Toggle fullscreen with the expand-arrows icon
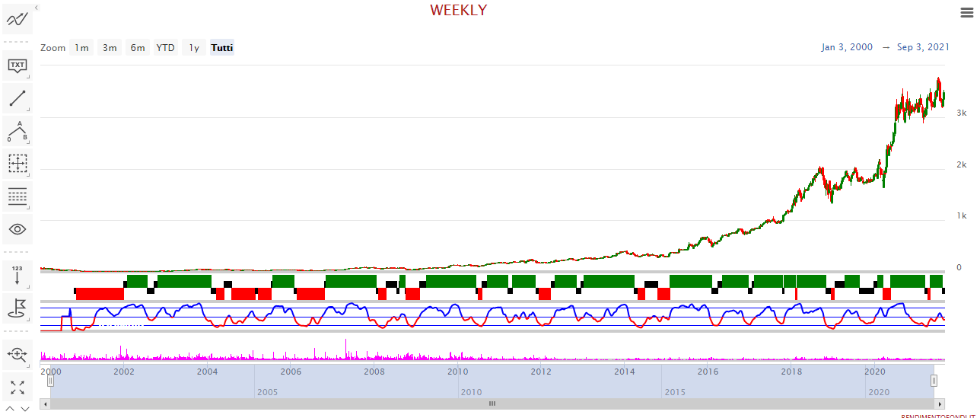This screenshot has height=418, width=980. (x=17, y=387)
